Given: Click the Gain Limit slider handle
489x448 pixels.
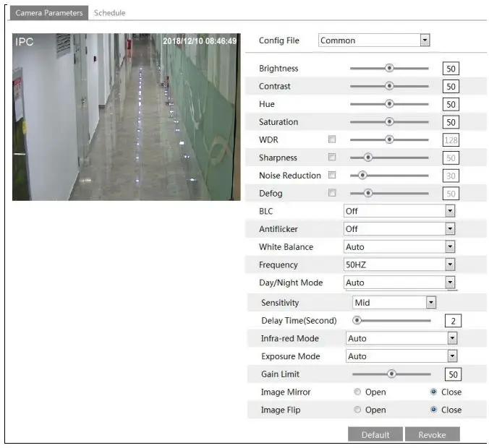Looking at the screenshot, I should point(391,374).
